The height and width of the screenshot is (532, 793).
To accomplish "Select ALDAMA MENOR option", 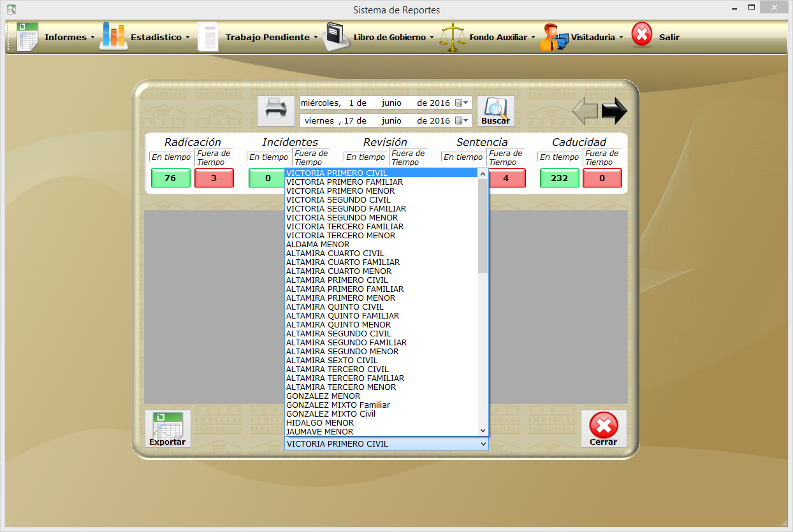I will click(x=381, y=244).
